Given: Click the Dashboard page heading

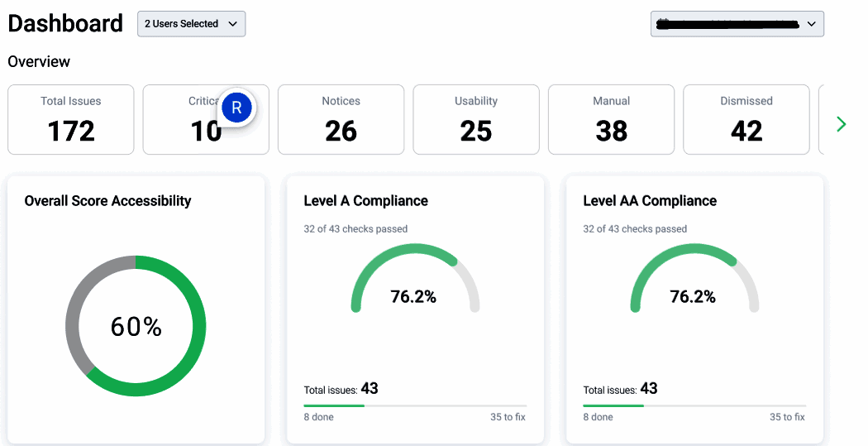Looking at the screenshot, I should (x=65, y=24).
